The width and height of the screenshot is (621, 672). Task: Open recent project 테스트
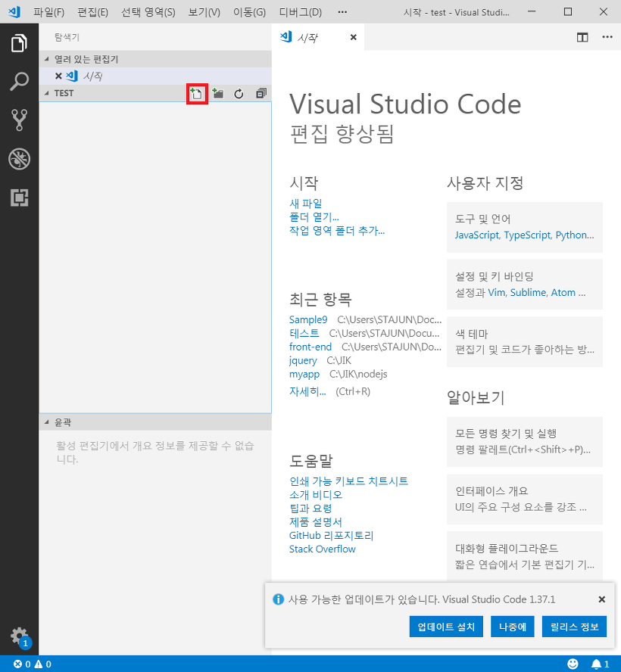pos(304,333)
